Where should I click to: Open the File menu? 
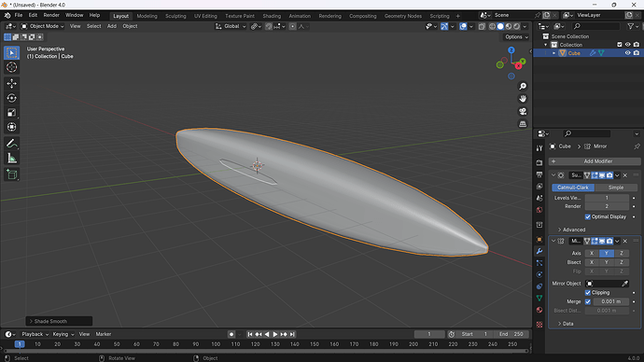(19, 16)
